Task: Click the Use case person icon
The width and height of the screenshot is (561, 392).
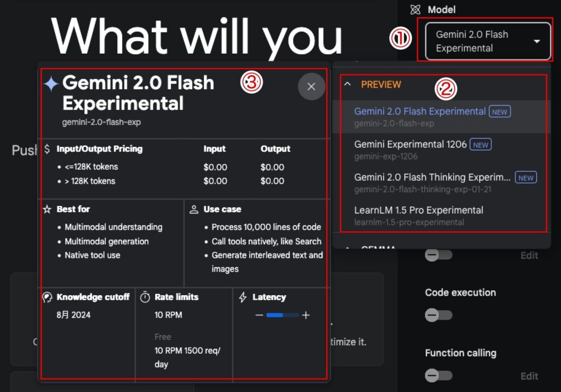Action: pyautogui.click(x=194, y=209)
